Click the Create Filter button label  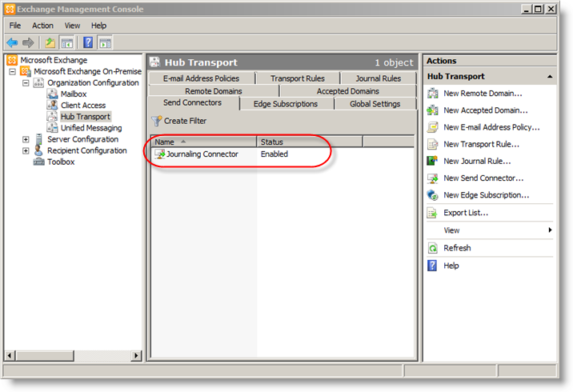click(x=185, y=121)
